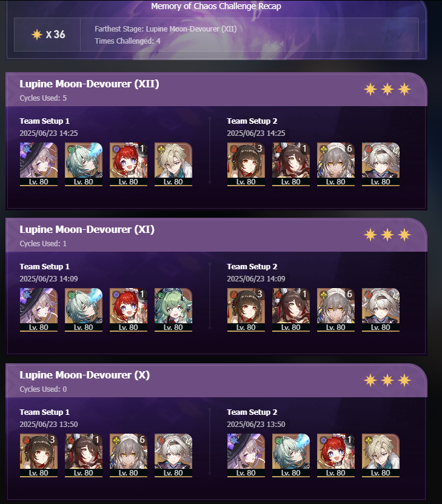Screen dimensions: 442x504
Task: Select teal-haired character in stage XI Team Setup 1
Action: tap(84, 310)
